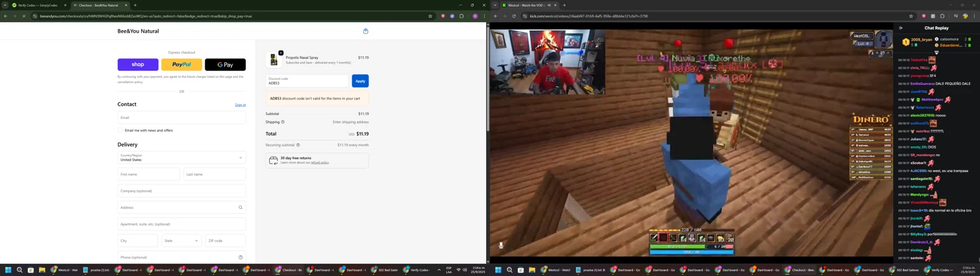This screenshot has width=980, height=276.
Task: Pay with the Shop Pay express button
Action: (138, 65)
